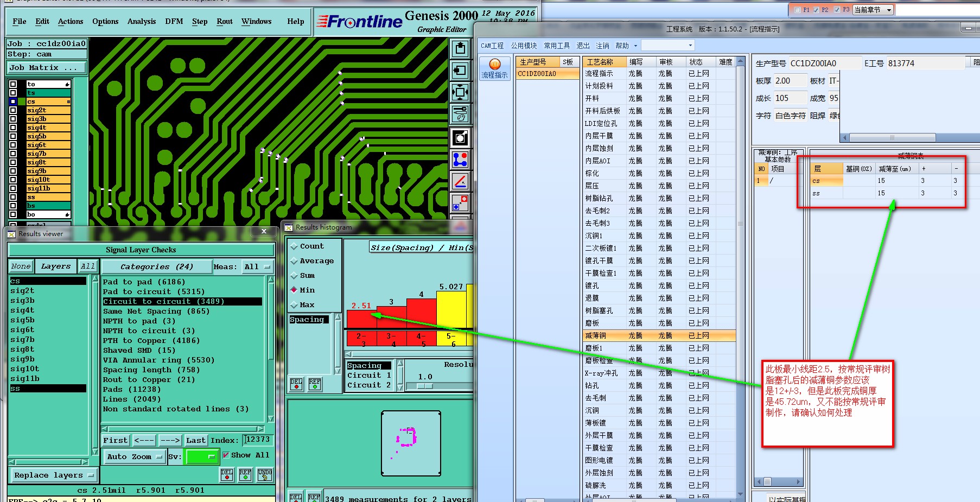Viewport: 980px width, 502px height.
Task: Click DEL icon under histogram Spacing list
Action: coord(296,384)
